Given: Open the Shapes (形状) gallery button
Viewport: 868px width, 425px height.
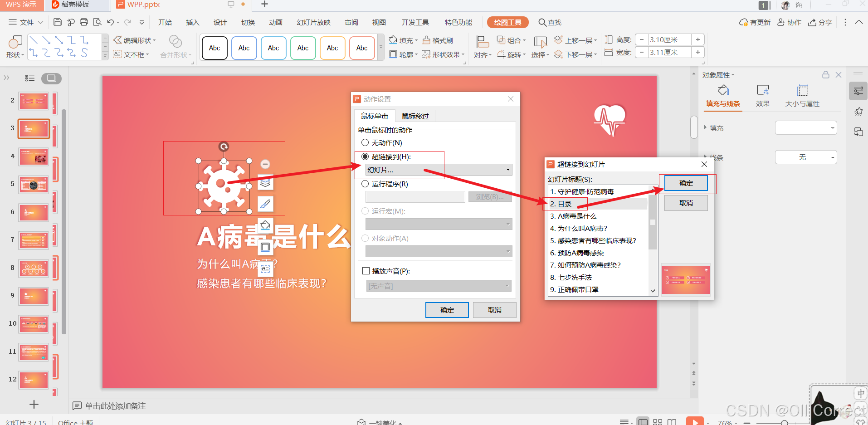Looking at the screenshot, I should point(15,47).
